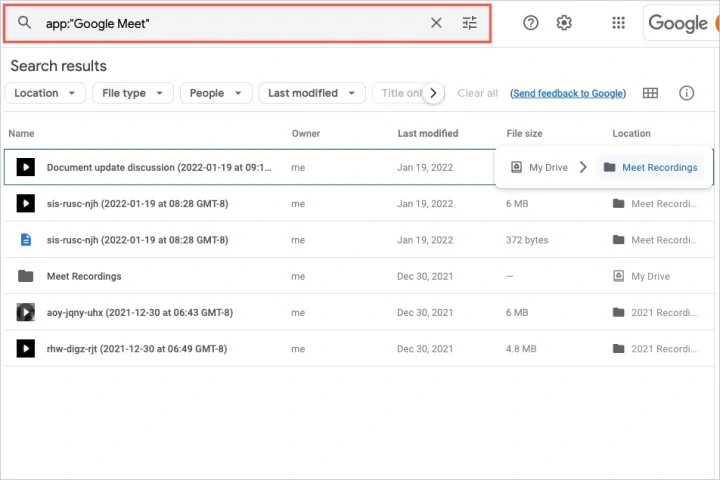Switch to grid layout view

pos(650,93)
